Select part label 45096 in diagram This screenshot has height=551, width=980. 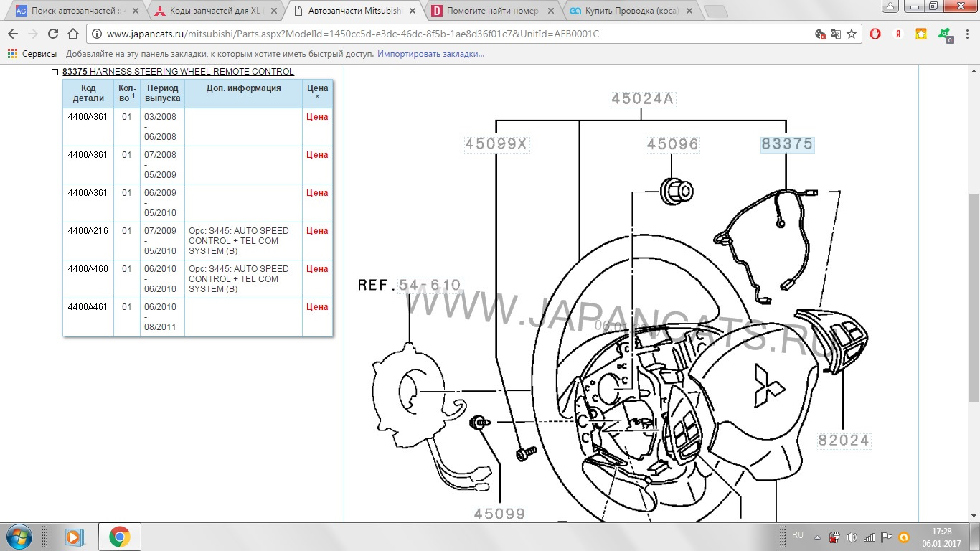click(672, 144)
